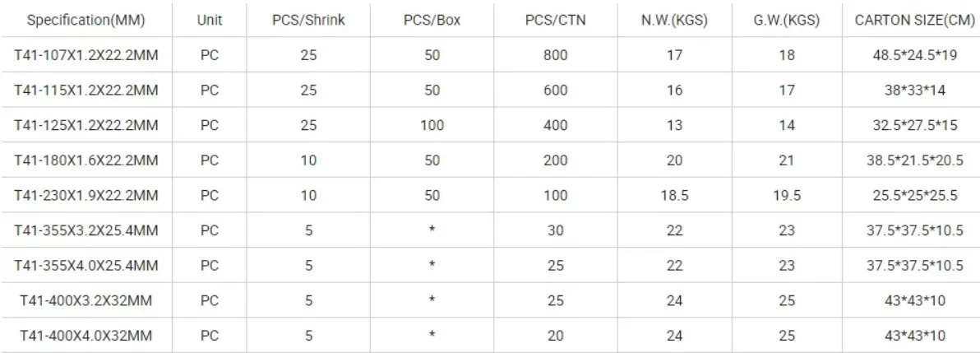Viewport: 980px width, 353px height.
Task: Click the PCS/Box column header
Action: click(432, 20)
